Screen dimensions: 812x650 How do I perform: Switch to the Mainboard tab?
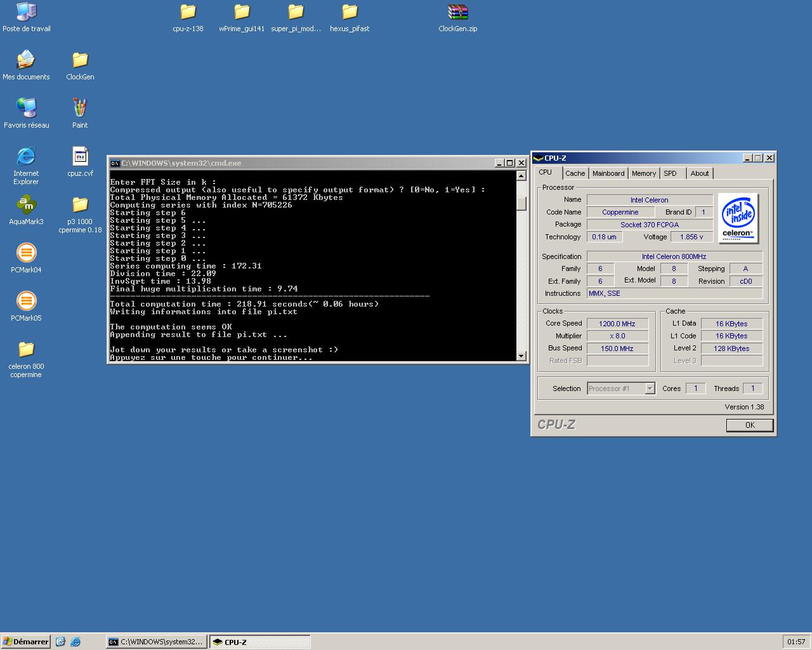(x=608, y=173)
